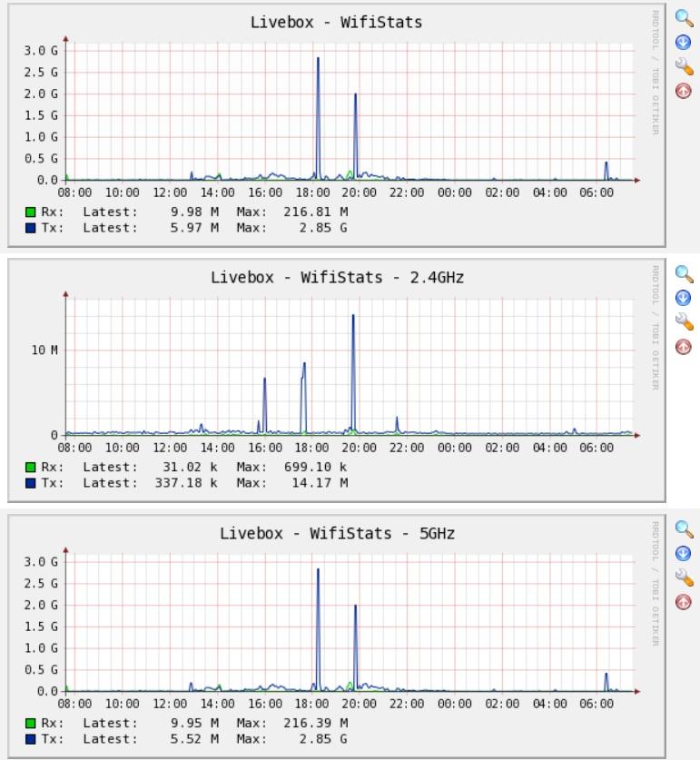Click green Rx legend swatch in WifiStats graph
The image size is (700, 760).
click(x=31, y=212)
